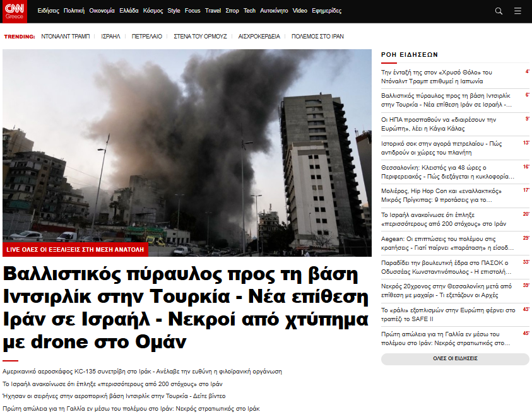The width and height of the screenshot is (532, 417).
Task: Open the search magnifier icon
Action: (499, 11)
